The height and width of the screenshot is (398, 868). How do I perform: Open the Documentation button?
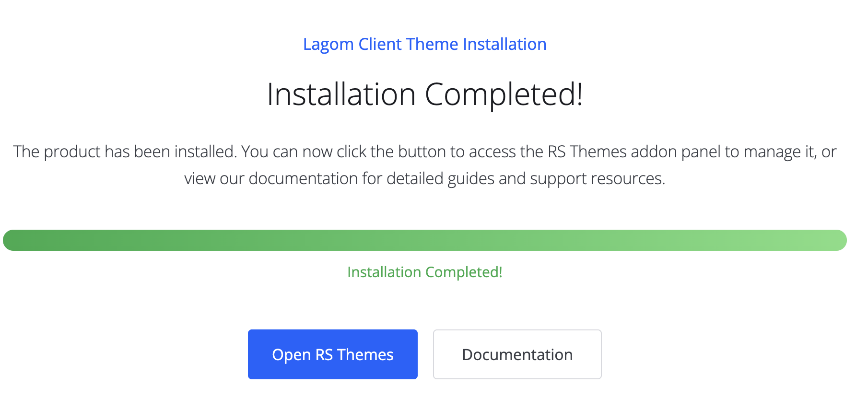517,354
